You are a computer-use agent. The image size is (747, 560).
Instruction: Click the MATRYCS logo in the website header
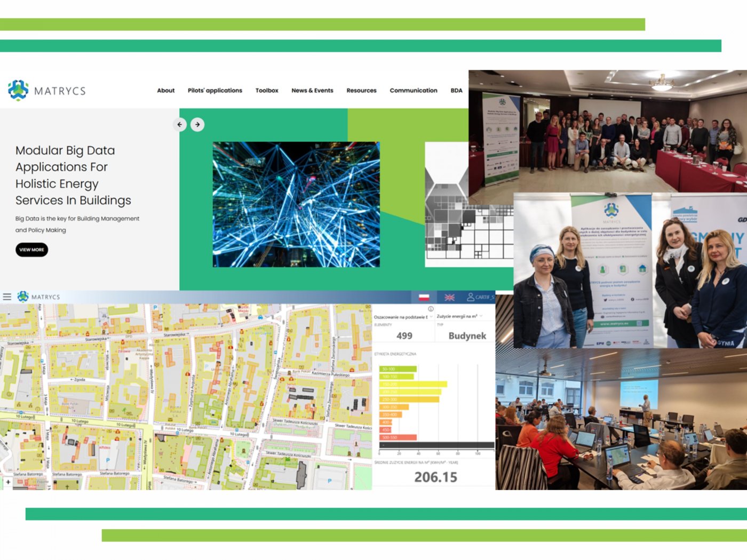(x=47, y=91)
